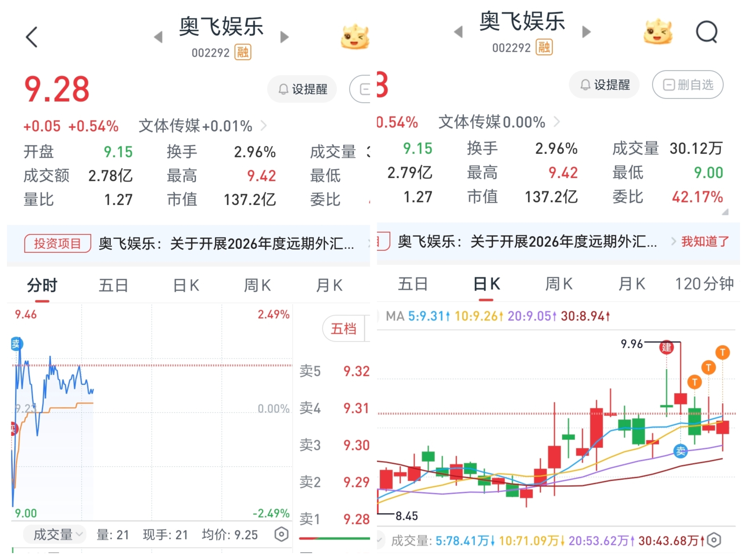This screenshot has height=560, width=747.
Task: Go to previous stock via left arrow in right panel
Action: point(458,32)
